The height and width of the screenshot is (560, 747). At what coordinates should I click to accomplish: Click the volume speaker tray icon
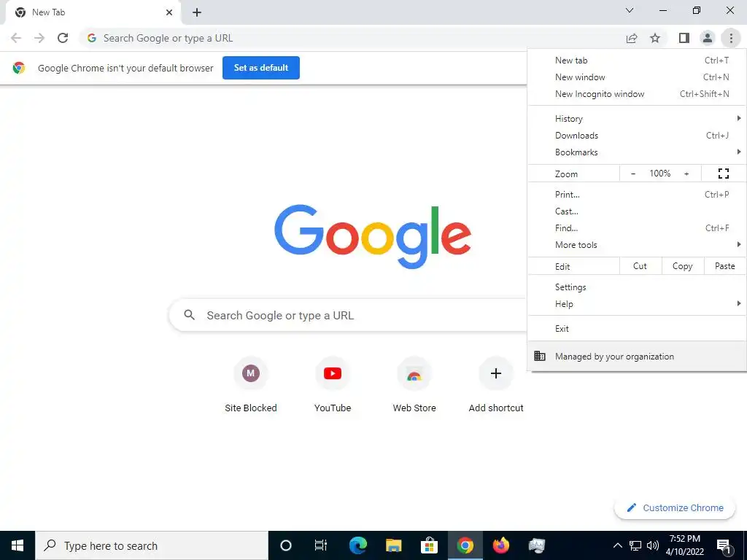coord(653,545)
